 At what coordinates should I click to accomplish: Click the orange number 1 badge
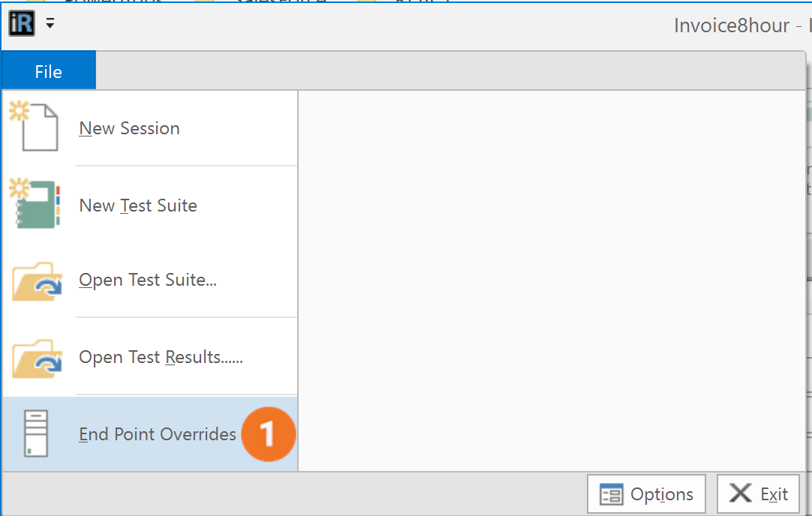(268, 434)
